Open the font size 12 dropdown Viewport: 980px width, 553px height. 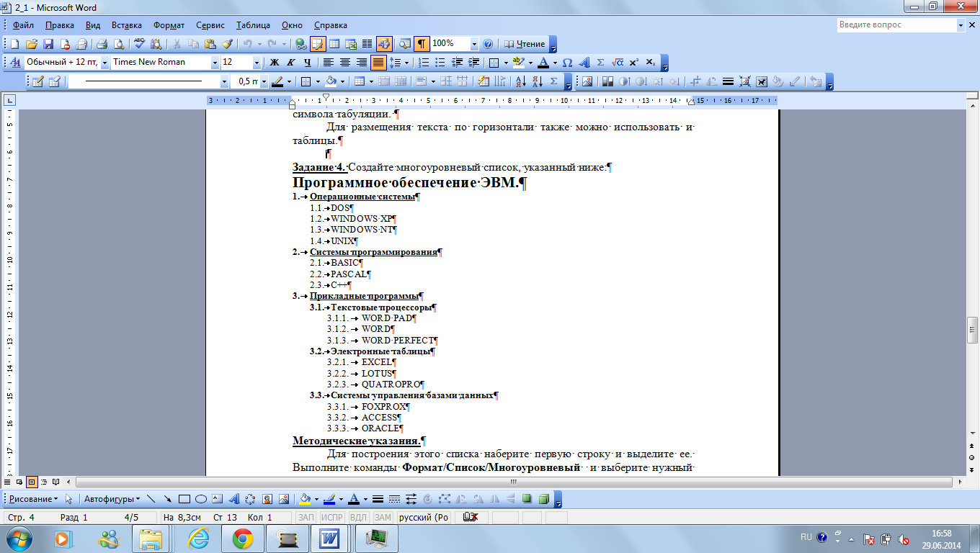(256, 63)
